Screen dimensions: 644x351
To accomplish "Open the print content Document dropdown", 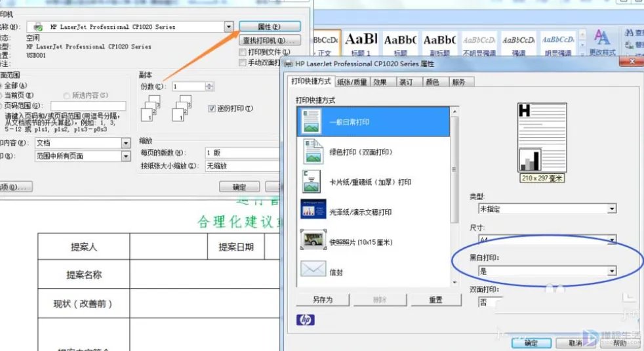I will (x=126, y=142).
